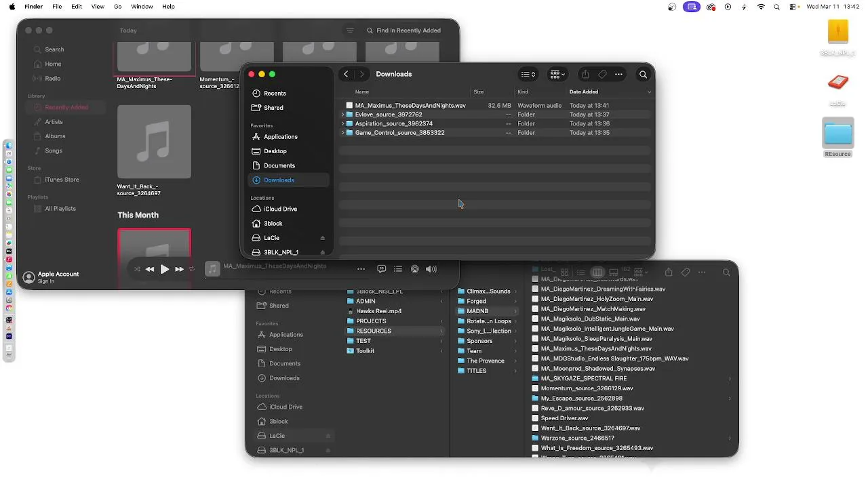Open the Help menu
The image size is (868, 488).
click(x=168, y=7)
